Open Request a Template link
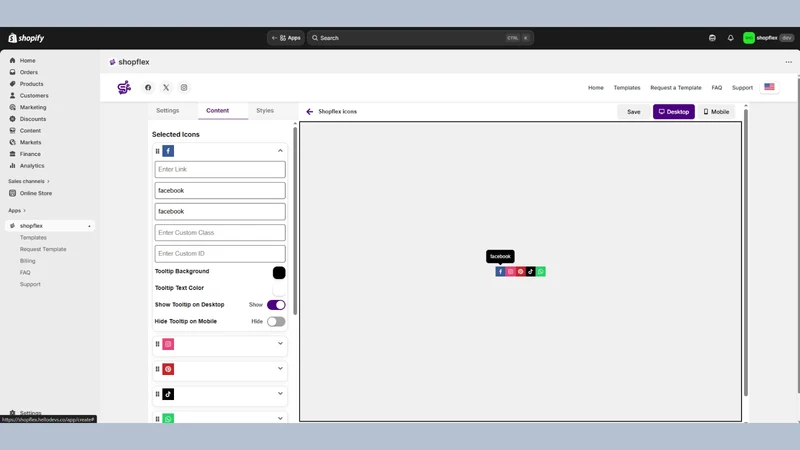The width and height of the screenshot is (800, 450). pos(676,88)
